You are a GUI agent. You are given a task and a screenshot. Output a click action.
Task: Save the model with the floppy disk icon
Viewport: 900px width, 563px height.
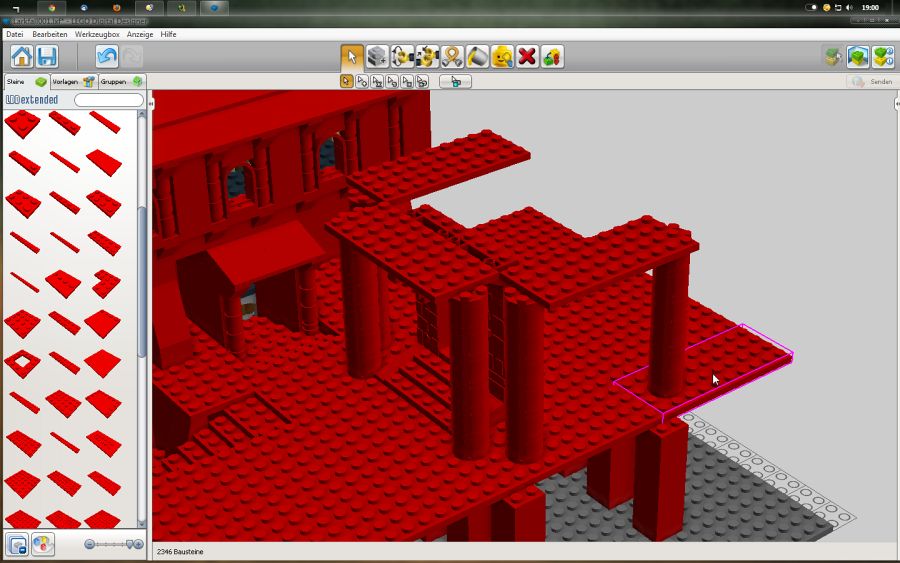click(x=47, y=57)
